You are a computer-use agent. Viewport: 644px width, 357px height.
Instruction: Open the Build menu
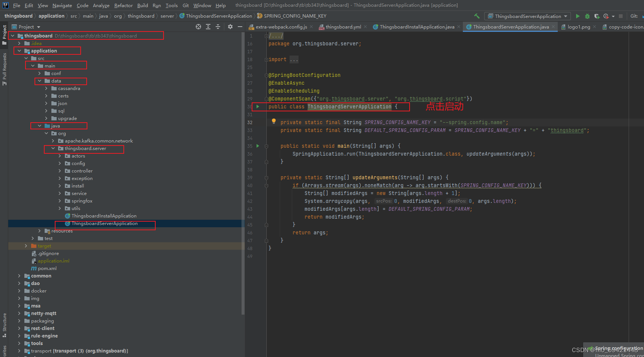143,5
